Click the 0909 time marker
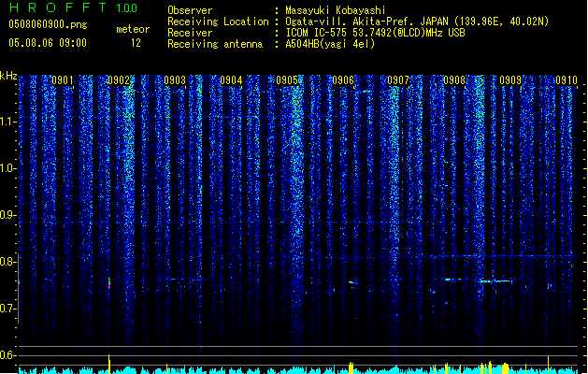588x374 pixels. (510, 80)
